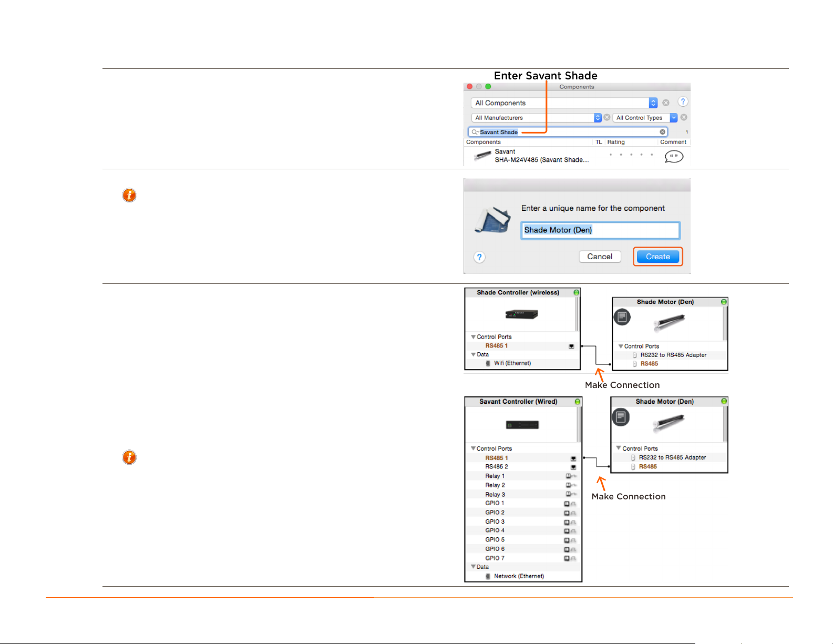Image resolution: width=833 pixels, height=644 pixels.
Task: Click the GPIO 7 port icon
Action: click(x=570, y=558)
